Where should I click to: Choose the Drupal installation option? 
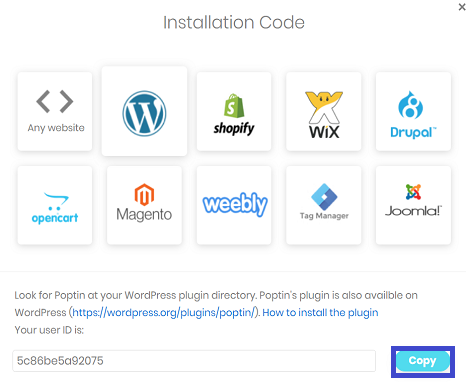click(413, 111)
